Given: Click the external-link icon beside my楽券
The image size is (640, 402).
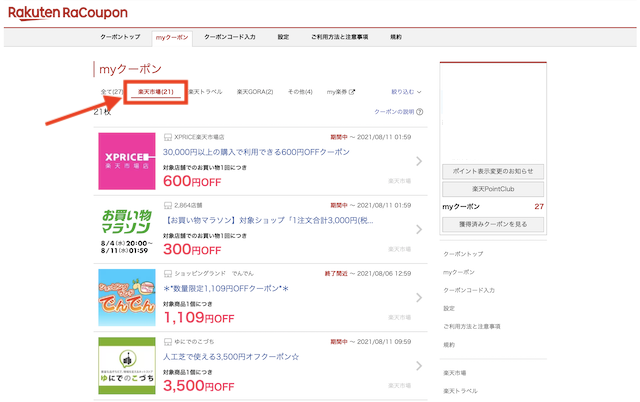Looking at the screenshot, I should coord(352,92).
